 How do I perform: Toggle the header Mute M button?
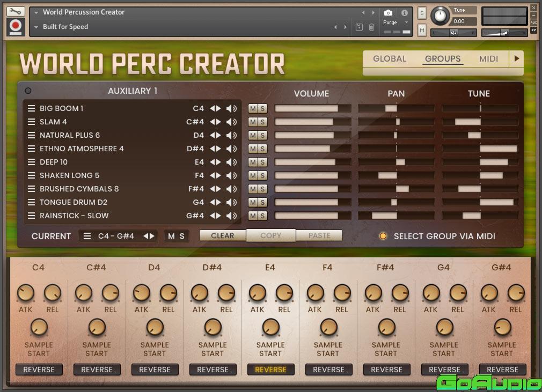pyautogui.click(x=422, y=31)
